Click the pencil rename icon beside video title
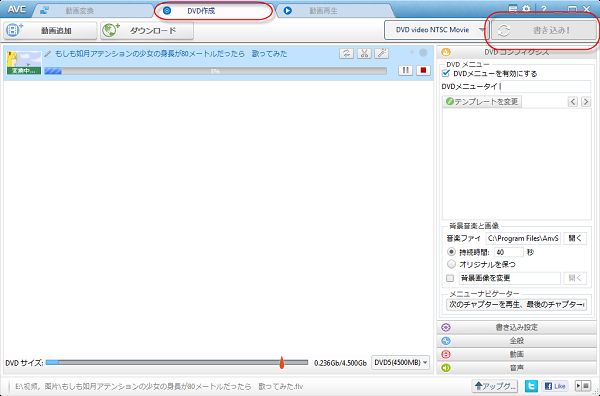Screen dimensions: 600x396 (47, 54)
